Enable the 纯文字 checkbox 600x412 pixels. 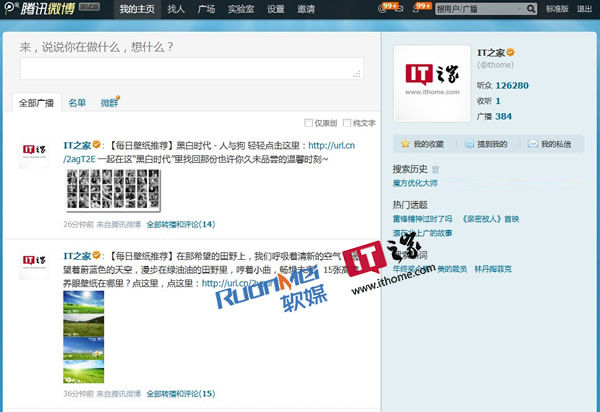(x=347, y=123)
